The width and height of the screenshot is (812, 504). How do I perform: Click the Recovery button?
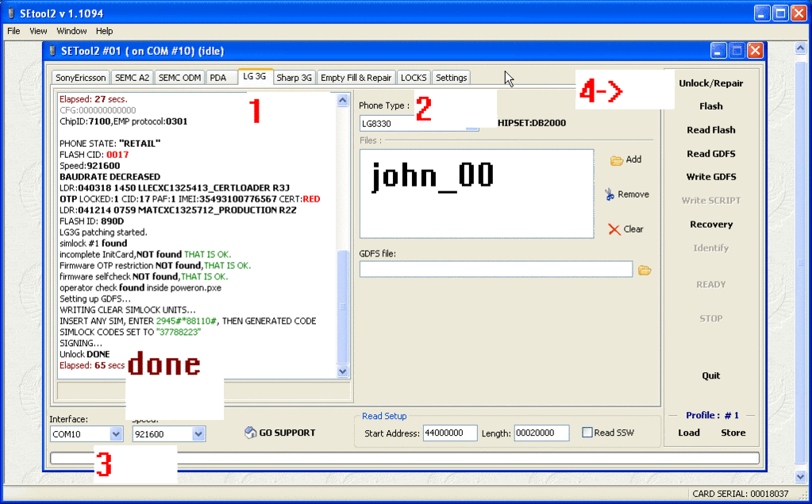pos(711,225)
